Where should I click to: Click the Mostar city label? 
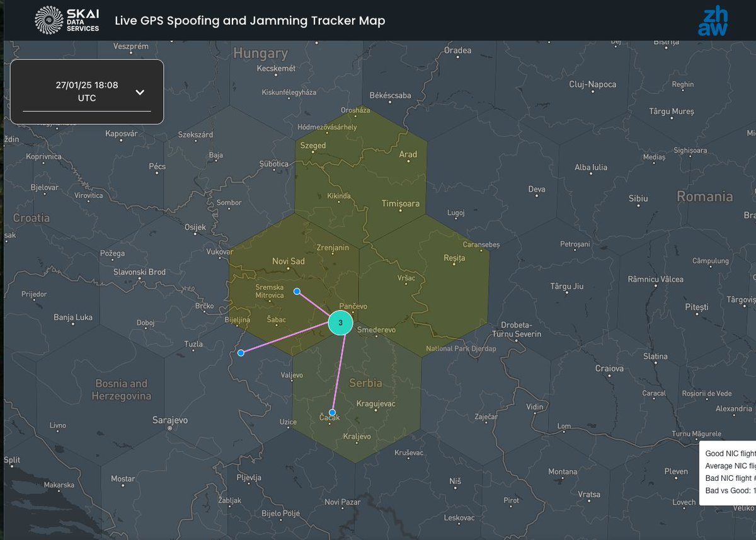pyautogui.click(x=123, y=479)
